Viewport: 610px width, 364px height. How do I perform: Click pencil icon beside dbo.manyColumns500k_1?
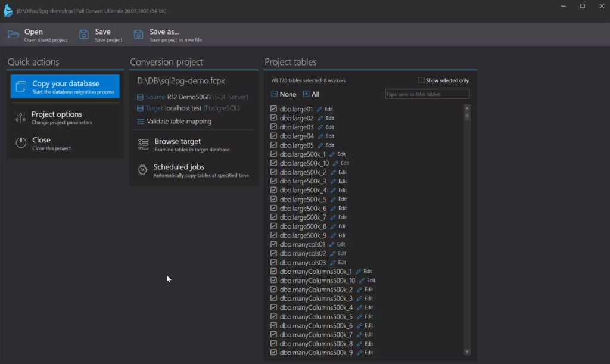coord(358,272)
